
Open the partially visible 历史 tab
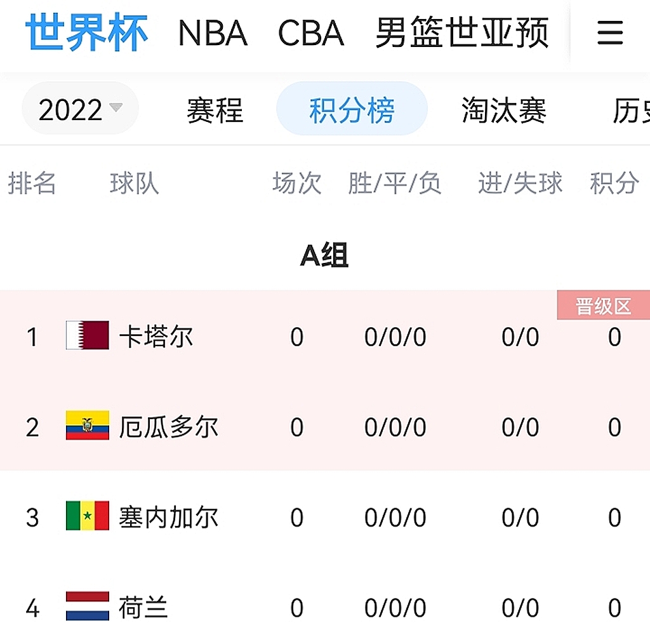631,111
